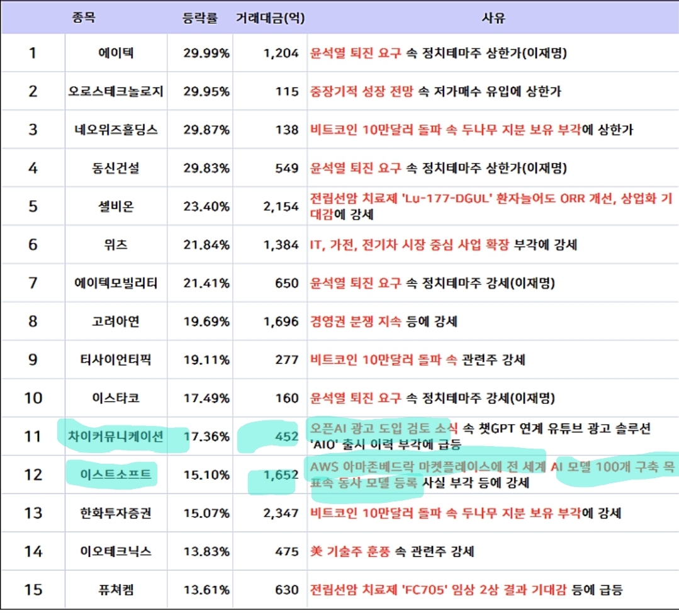Screen dimensions: 679x616
Task: Select stock name 이오테크닉스
Action: click(x=116, y=551)
